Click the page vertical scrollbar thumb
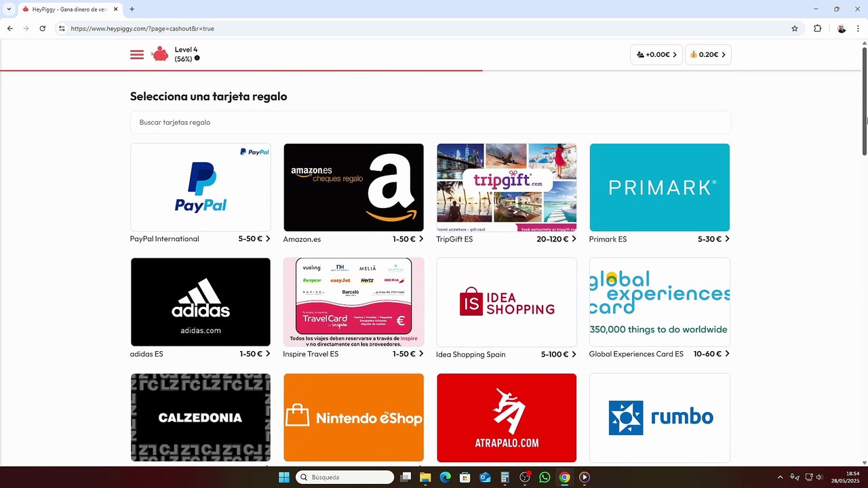Viewport: 868px width, 488px height. 865,102
